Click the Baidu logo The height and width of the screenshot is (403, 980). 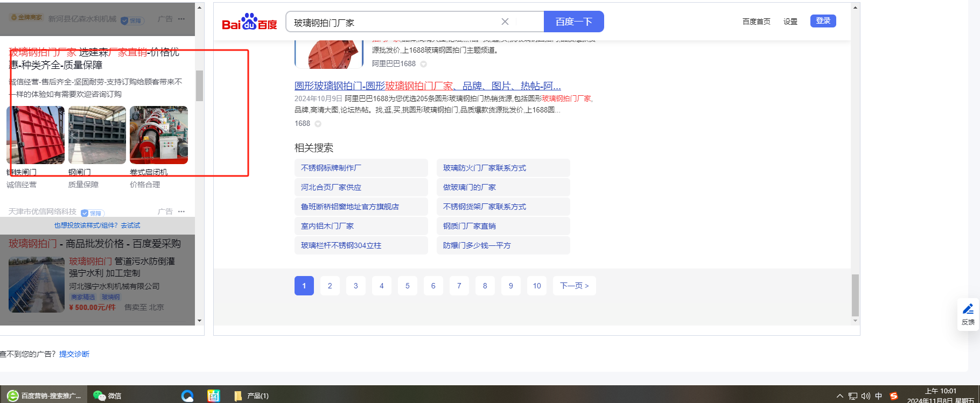pos(249,22)
